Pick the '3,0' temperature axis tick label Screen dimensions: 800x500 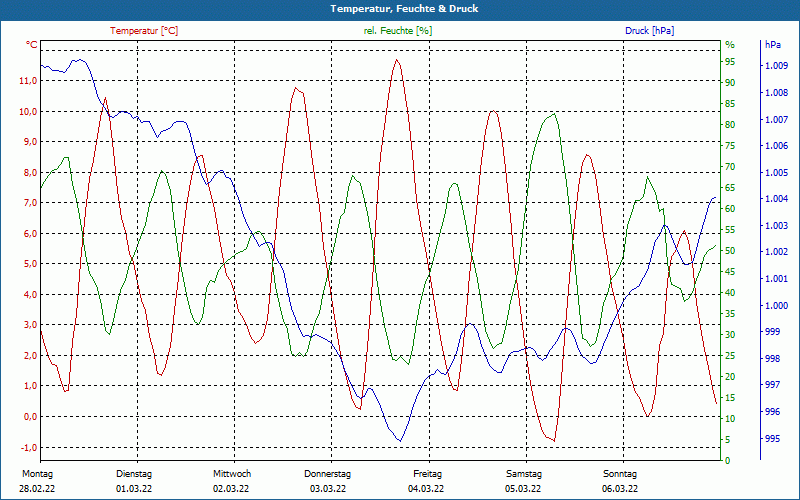point(31,324)
